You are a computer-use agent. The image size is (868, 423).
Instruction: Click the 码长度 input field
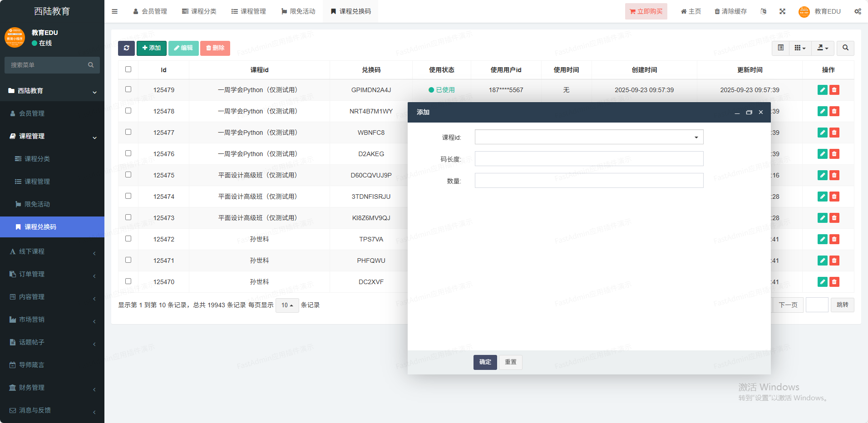[x=589, y=159]
